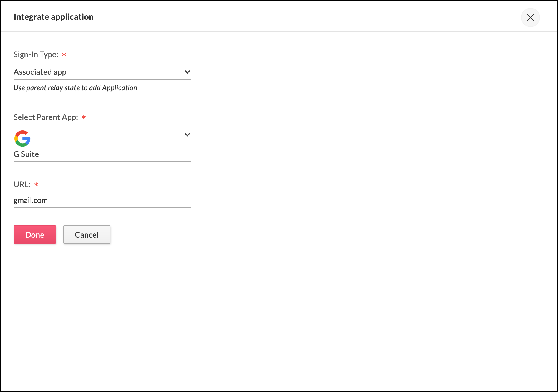
Task: Close the Integrate application dialog
Action: (x=530, y=17)
